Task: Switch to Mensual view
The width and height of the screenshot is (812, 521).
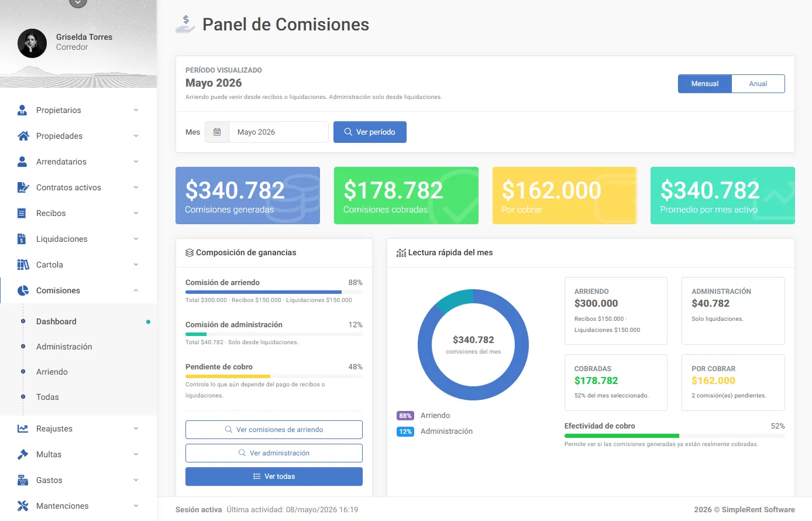Action: coord(705,84)
